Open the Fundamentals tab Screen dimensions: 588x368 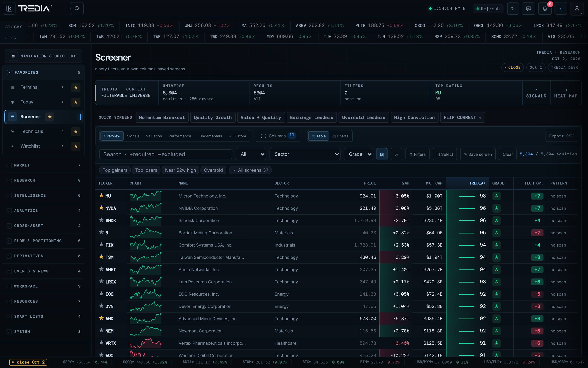(x=210, y=136)
